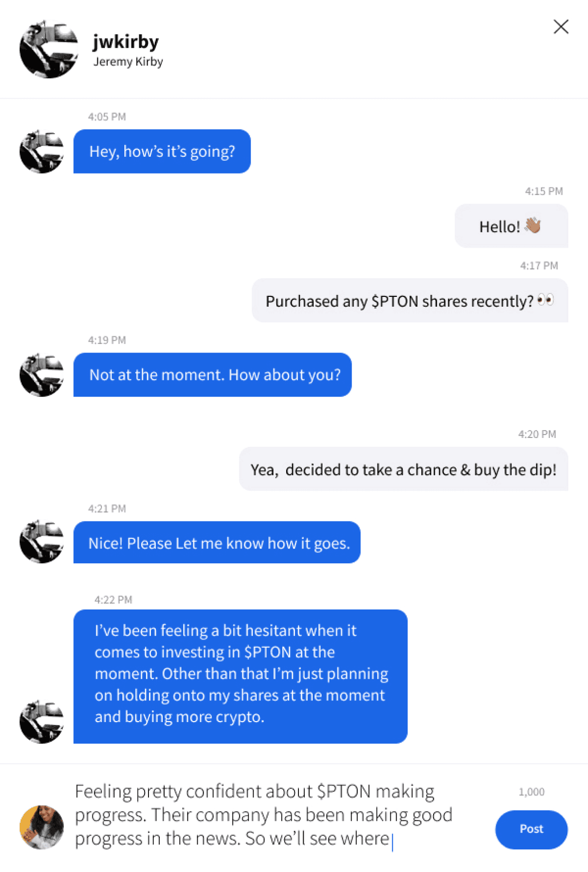Viewport: 588px width, 872px height.
Task: Click avatar beside 'Not at the moment' message
Action: [42, 375]
